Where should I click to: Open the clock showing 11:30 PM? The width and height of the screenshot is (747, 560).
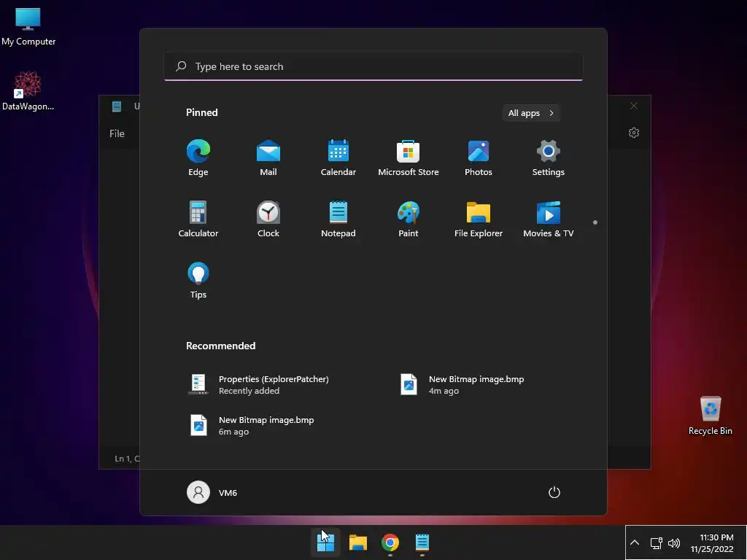pos(712,542)
